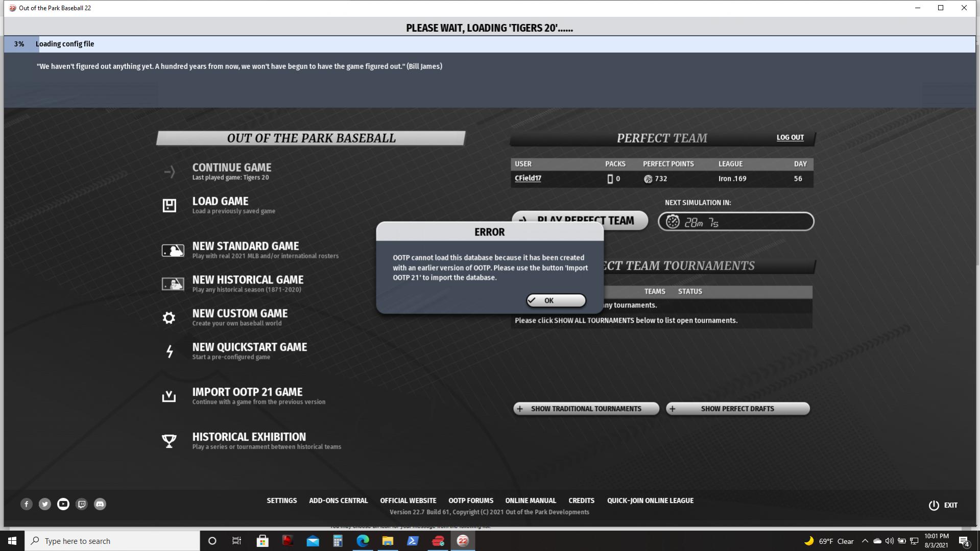This screenshot has width=980, height=551.
Task: Show hidden system tray icons
Action: [x=865, y=541]
